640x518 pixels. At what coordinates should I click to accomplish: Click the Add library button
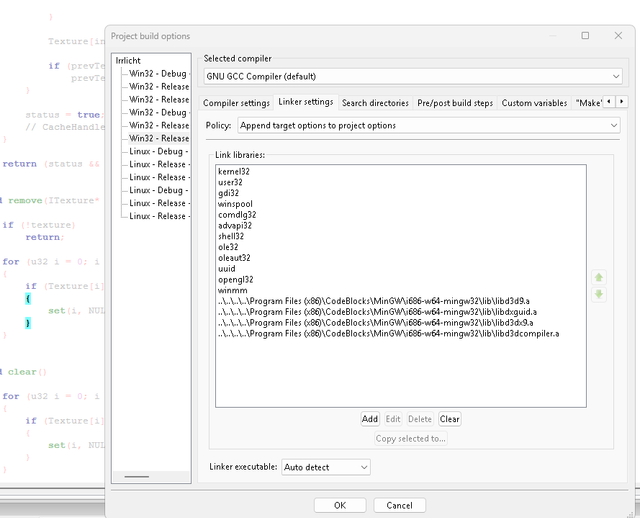coord(370,419)
